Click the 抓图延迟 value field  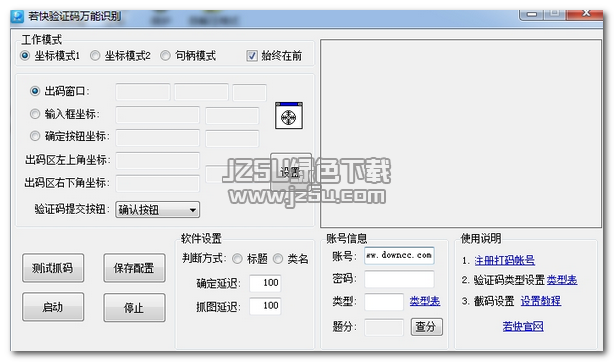(265, 306)
